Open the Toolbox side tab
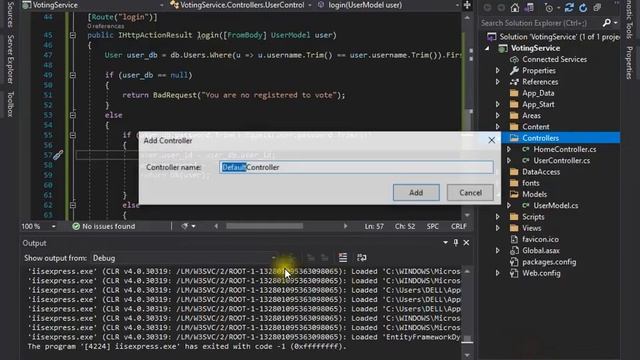Screen dimensions: 640x360 11,104
